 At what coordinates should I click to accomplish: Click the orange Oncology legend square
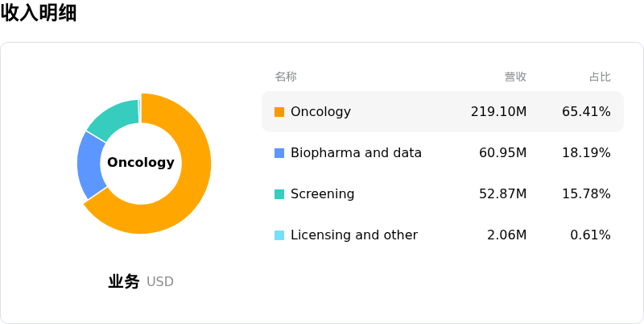(x=279, y=112)
